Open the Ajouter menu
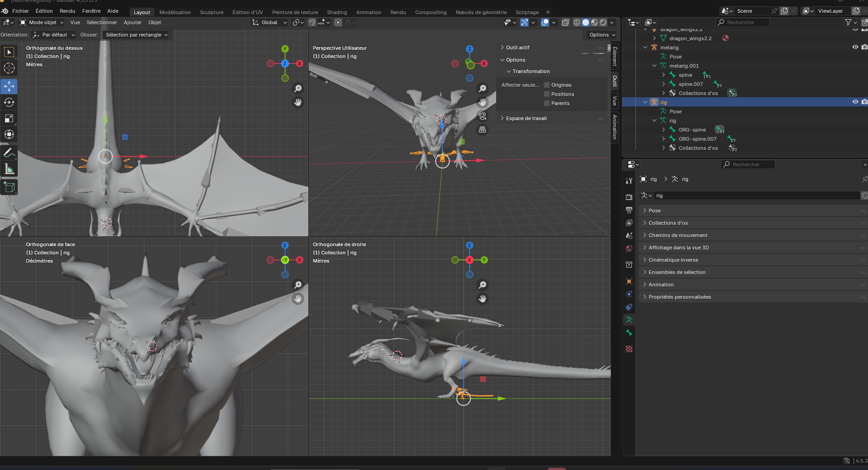Screen dimensions: 868x470 click(132, 22)
